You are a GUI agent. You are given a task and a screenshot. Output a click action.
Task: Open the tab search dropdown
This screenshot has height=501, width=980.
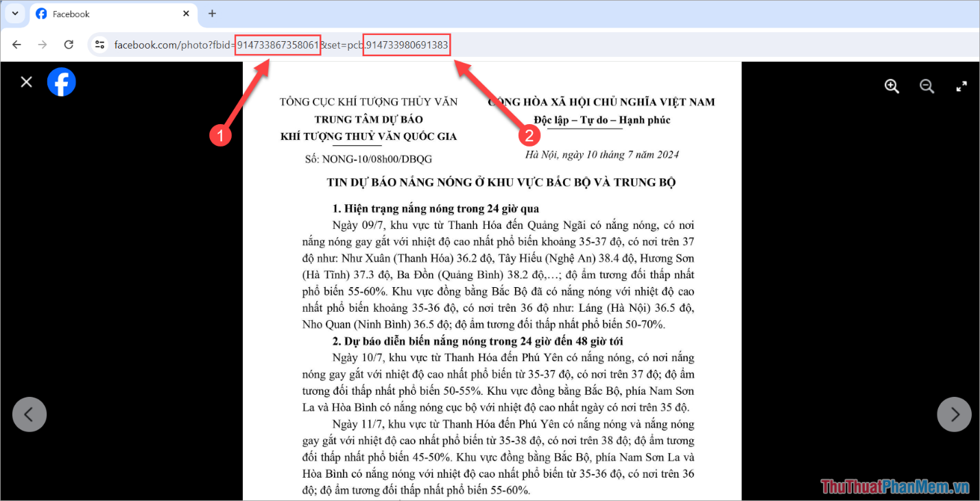14,14
